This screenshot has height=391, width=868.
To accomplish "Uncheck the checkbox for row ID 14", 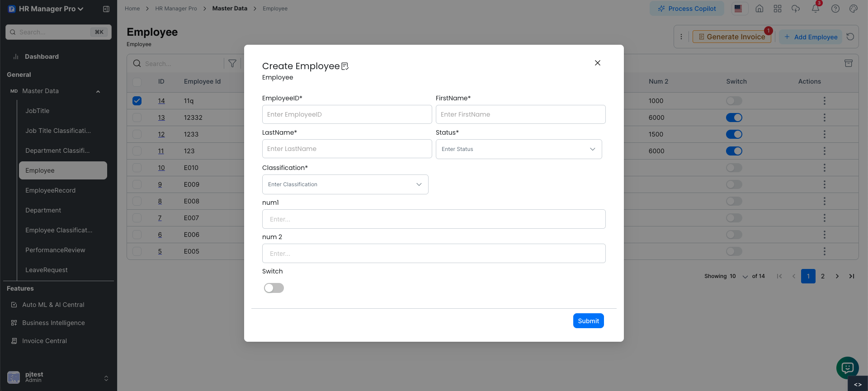I will pyautogui.click(x=137, y=101).
